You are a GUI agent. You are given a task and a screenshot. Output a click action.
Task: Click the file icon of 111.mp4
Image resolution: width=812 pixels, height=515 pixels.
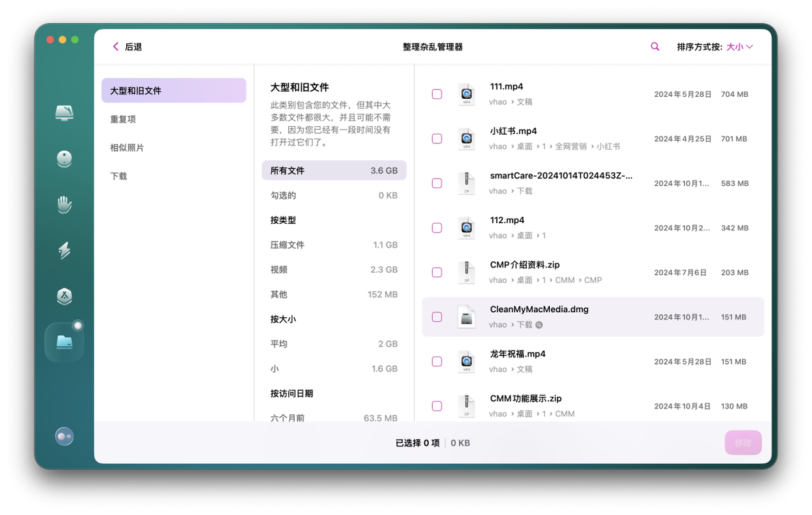466,94
